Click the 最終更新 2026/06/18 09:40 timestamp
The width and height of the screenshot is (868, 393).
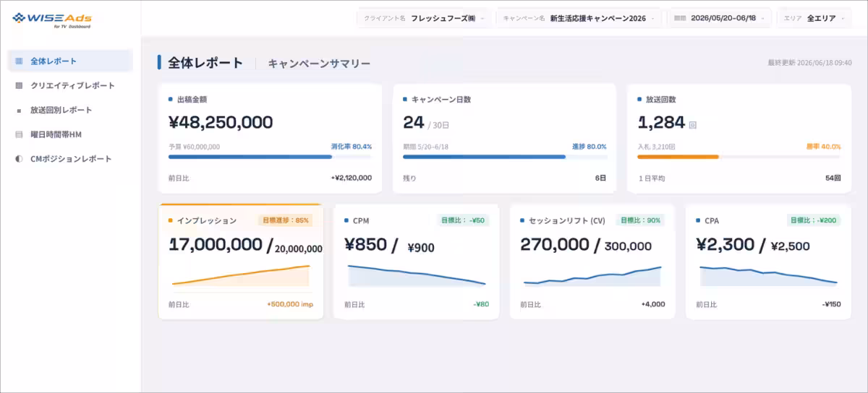tap(809, 63)
